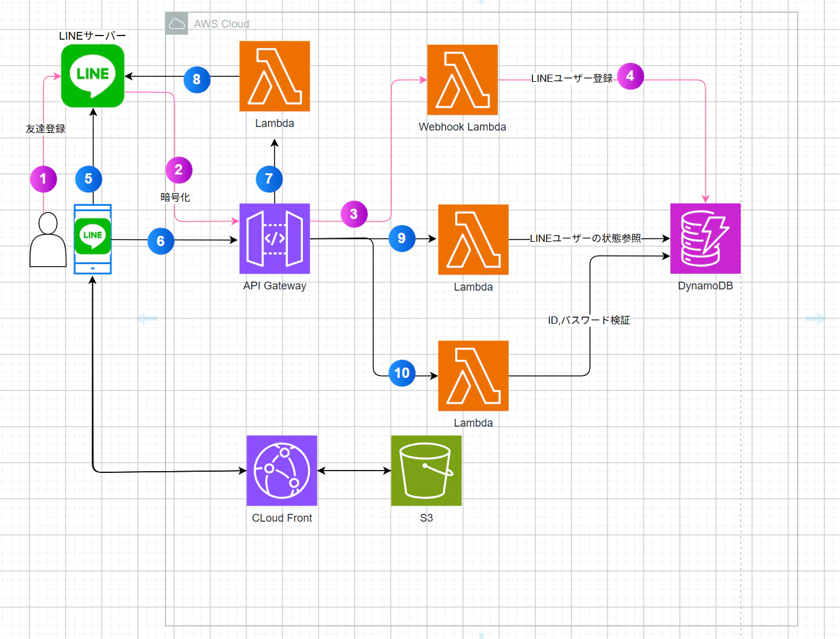Viewport: 840px width, 639px height.
Task: Click the blue step 6 circle marker
Action: 161,241
